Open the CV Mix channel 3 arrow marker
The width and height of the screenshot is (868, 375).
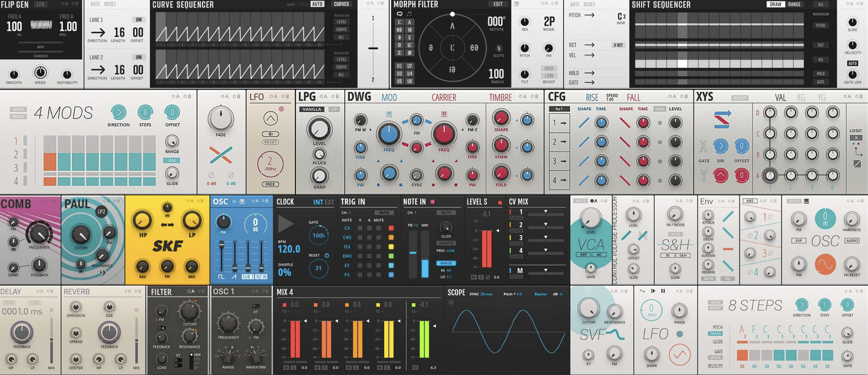tap(546, 237)
